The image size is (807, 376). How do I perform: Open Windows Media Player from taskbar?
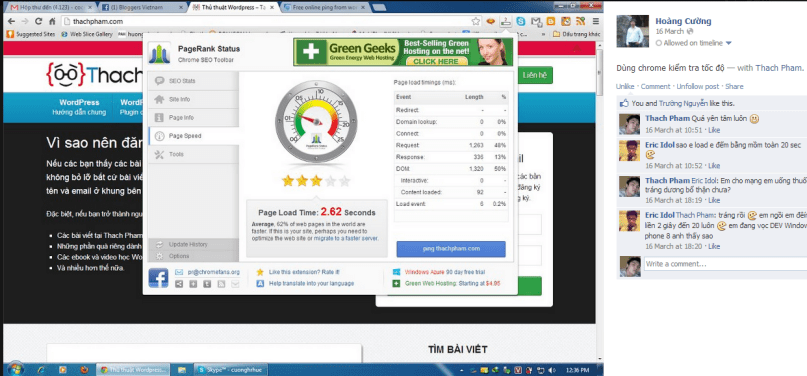pyautogui.click(x=62, y=369)
